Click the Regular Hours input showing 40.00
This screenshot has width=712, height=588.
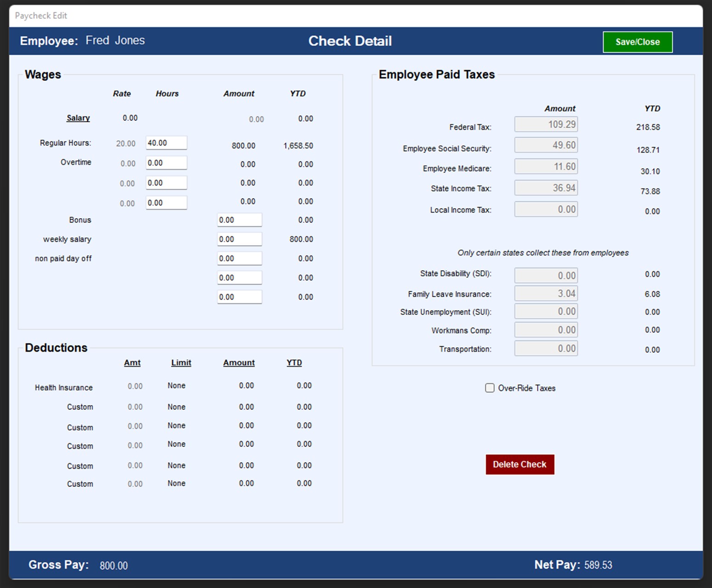click(x=166, y=142)
